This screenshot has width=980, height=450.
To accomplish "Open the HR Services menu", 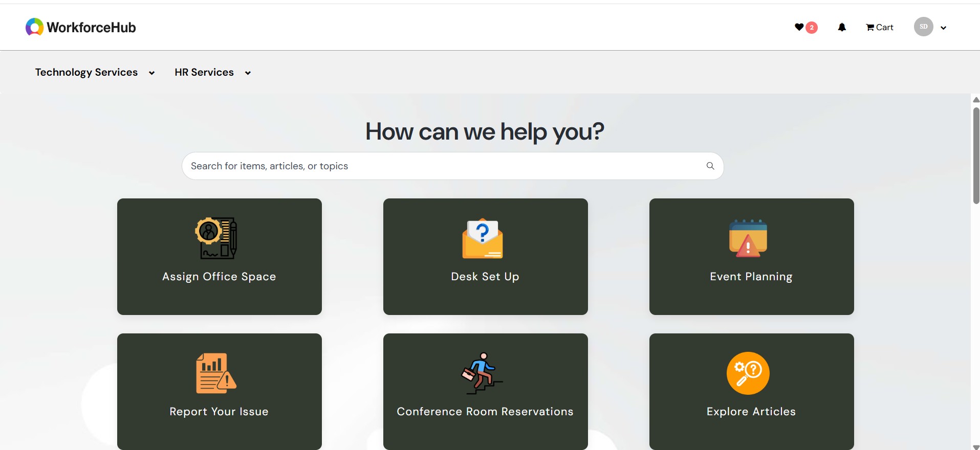I will pos(204,72).
